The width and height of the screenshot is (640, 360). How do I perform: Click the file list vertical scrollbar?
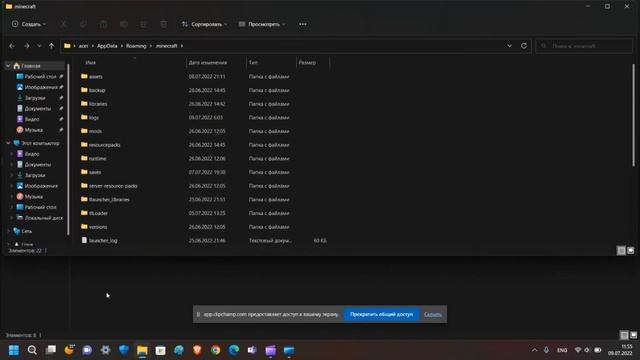633,115
